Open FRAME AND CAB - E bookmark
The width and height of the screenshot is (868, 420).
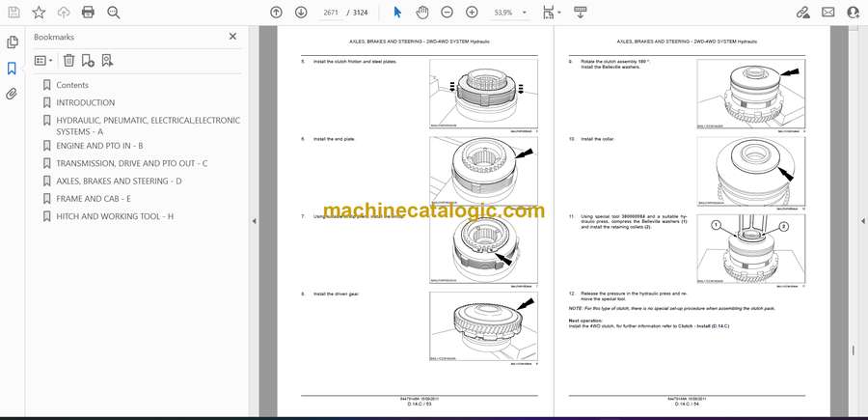94,198
